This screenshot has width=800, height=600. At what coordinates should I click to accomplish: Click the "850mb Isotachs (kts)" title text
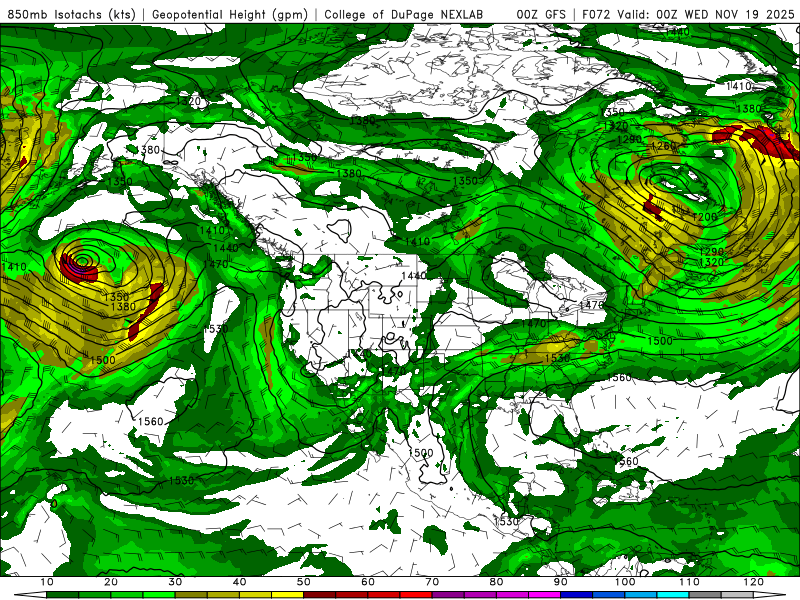coord(71,14)
